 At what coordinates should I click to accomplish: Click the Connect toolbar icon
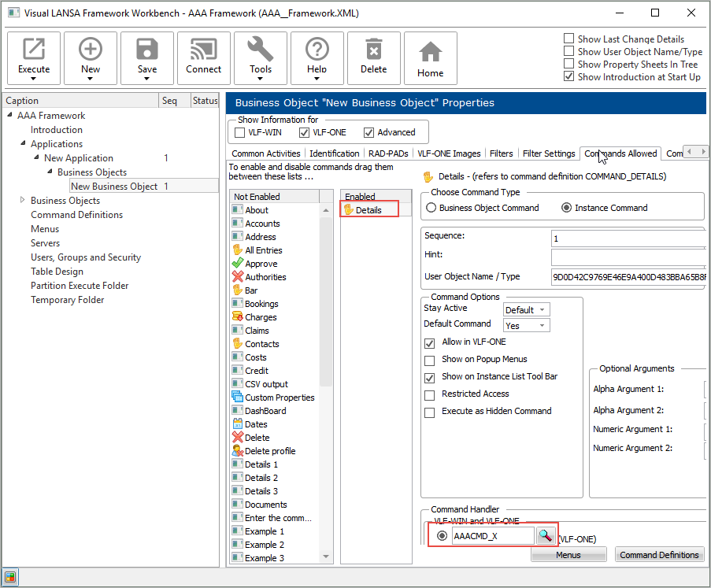tap(203, 57)
